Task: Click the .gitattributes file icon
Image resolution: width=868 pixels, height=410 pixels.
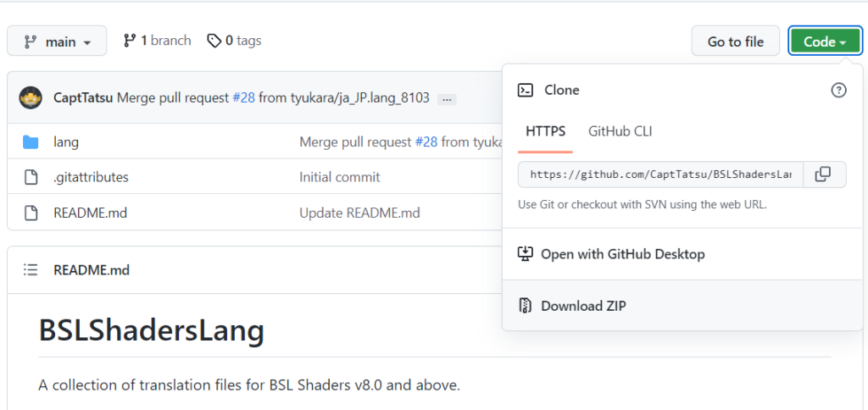Action: [x=31, y=178]
